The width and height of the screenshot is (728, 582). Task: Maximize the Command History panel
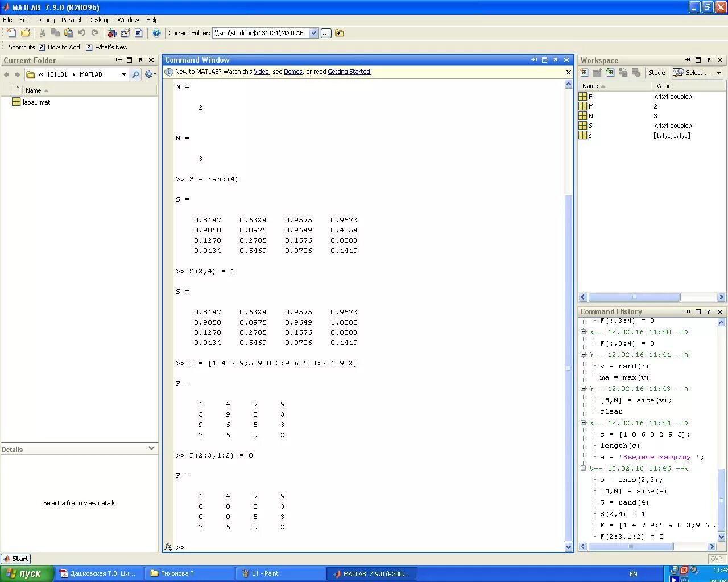coord(698,311)
